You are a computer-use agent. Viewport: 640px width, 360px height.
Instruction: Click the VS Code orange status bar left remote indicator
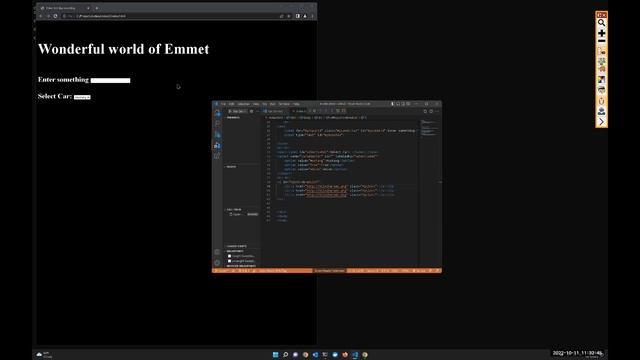click(x=221, y=271)
